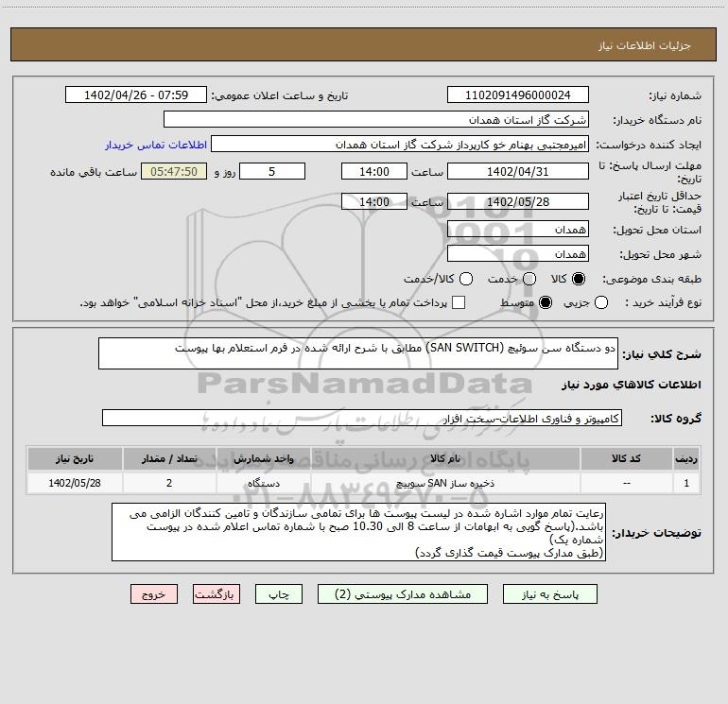The width and height of the screenshot is (728, 704).
Task: Select the کالا radio button
Action: point(579,279)
